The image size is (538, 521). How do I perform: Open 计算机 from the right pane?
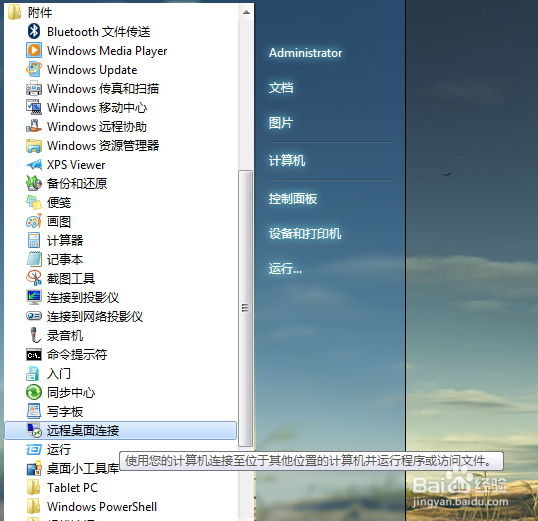287,161
